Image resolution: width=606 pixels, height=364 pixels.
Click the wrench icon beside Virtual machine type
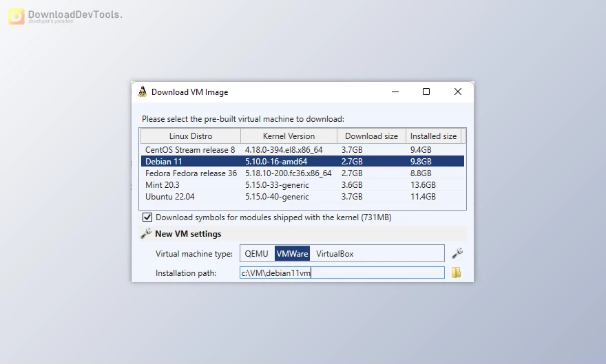tap(457, 253)
